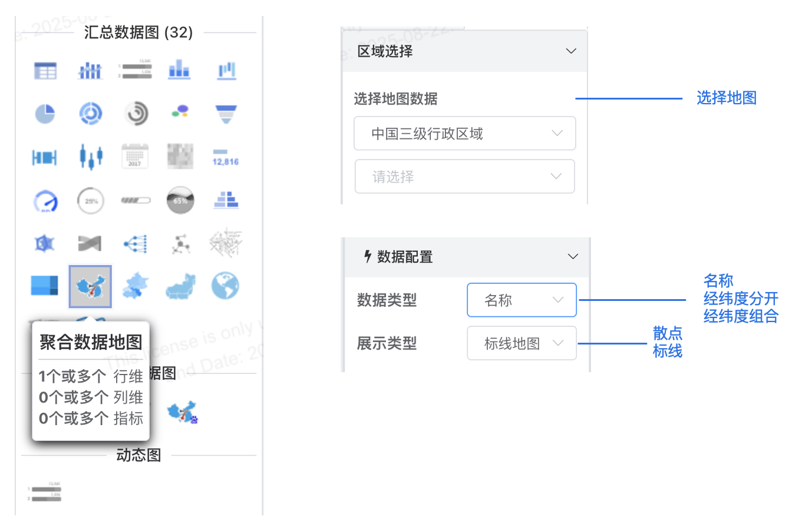
Task: Select the candlestick chart icon
Action: [x=91, y=157]
